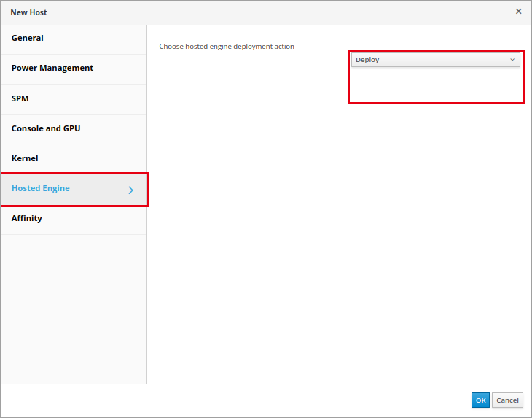Image resolution: width=532 pixels, height=418 pixels.
Task: Select the Hosted Engine tab
Action: coord(74,189)
